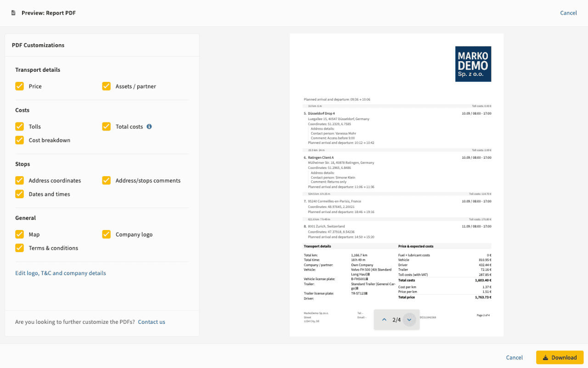This screenshot has height=368, width=588.
Task: Uncheck the Company logo option
Action: [x=106, y=234]
